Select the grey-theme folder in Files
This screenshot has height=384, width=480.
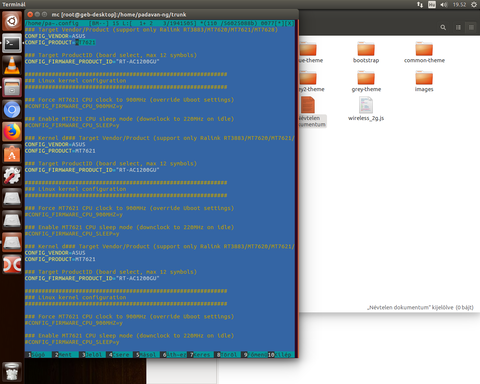(x=366, y=81)
